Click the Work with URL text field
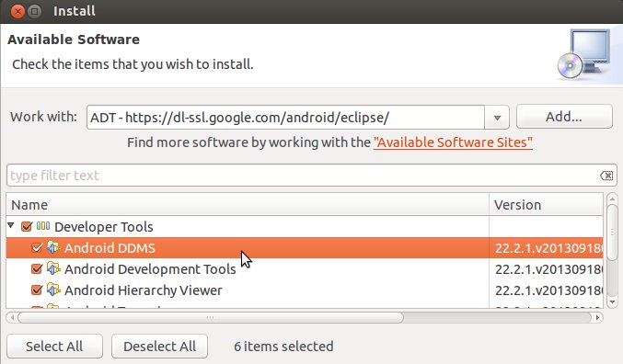 tap(285, 118)
